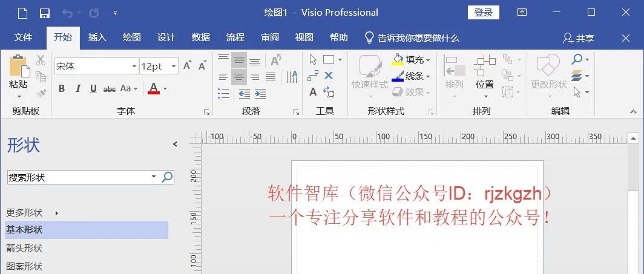
Task: Click the Text Direction icon
Action: (x=292, y=77)
